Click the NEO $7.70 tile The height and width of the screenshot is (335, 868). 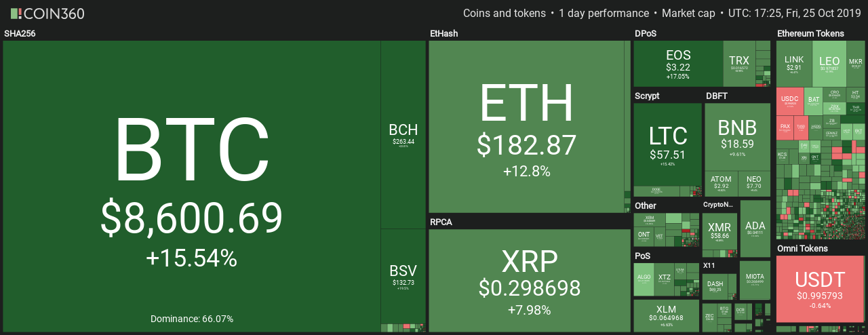(754, 182)
